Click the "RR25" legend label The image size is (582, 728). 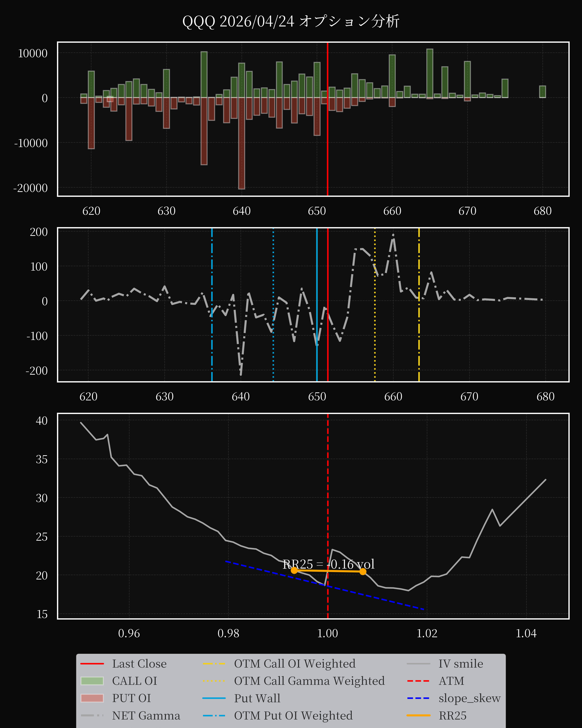pos(453,716)
